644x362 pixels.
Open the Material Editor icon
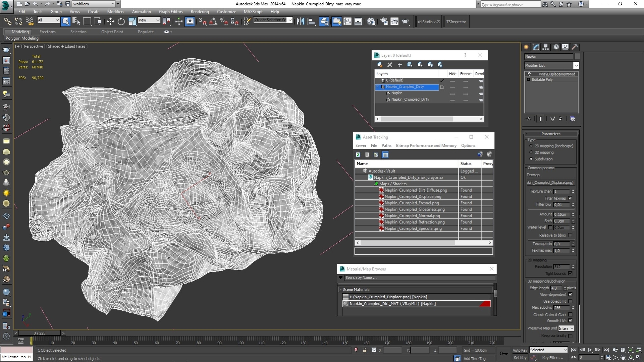(x=371, y=22)
